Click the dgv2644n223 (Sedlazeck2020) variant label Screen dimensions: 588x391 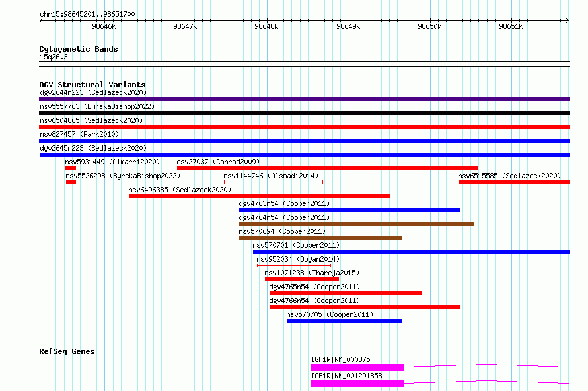pyautogui.click(x=93, y=92)
